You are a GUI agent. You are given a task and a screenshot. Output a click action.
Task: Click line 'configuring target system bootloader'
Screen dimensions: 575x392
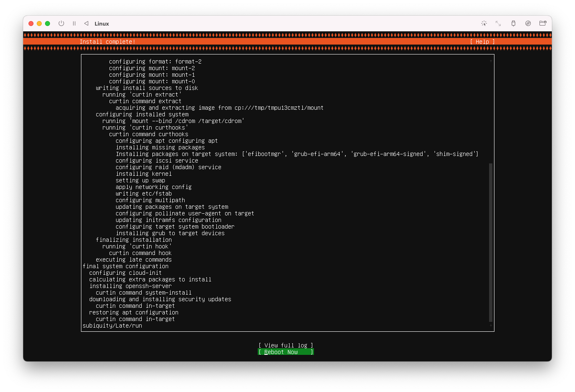pyautogui.click(x=175, y=227)
